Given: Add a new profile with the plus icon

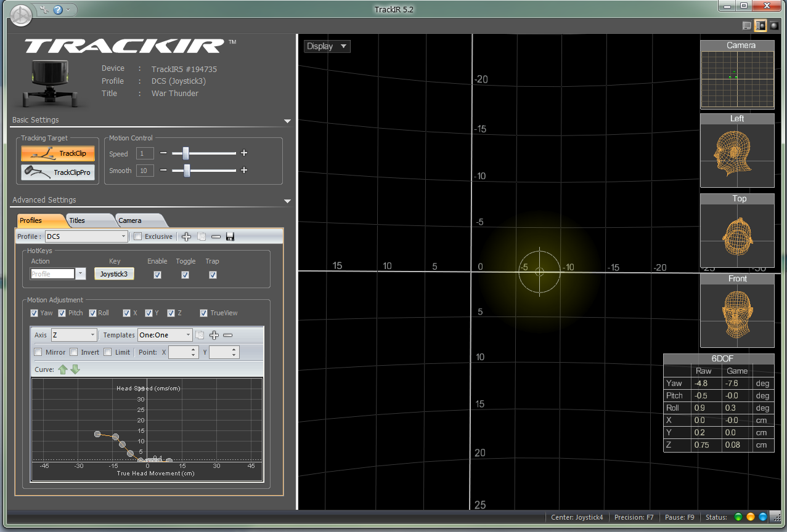Looking at the screenshot, I should (x=187, y=236).
